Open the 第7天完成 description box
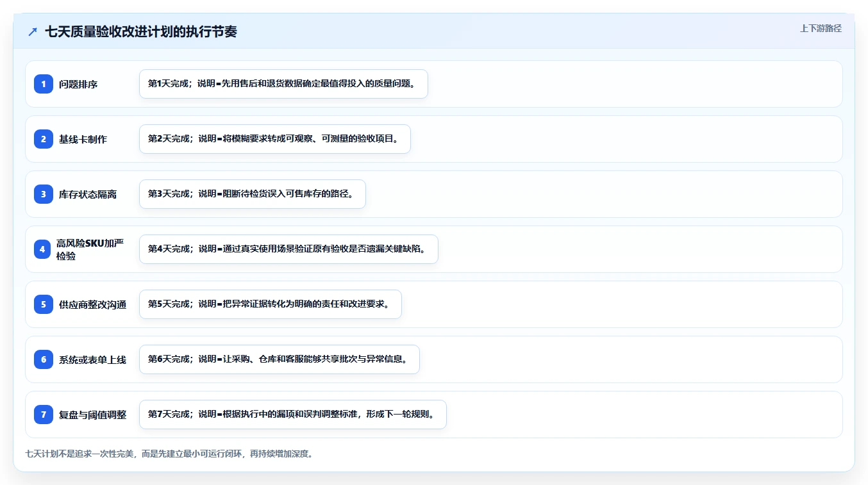The width and height of the screenshot is (868, 485). (x=292, y=415)
